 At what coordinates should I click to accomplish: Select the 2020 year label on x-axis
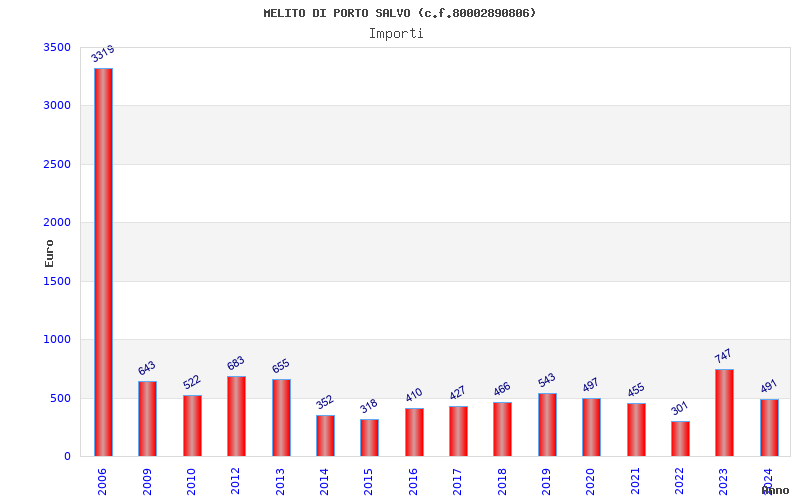[591, 482]
